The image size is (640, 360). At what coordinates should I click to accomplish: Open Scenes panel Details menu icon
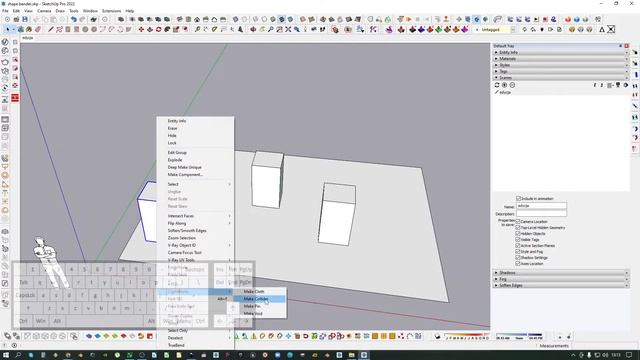626,85
